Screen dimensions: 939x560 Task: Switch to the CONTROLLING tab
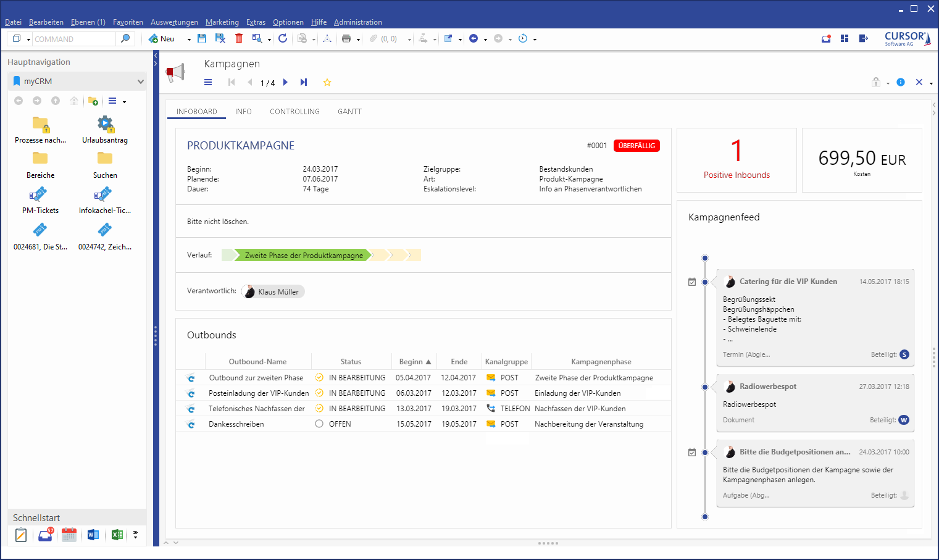tap(294, 112)
